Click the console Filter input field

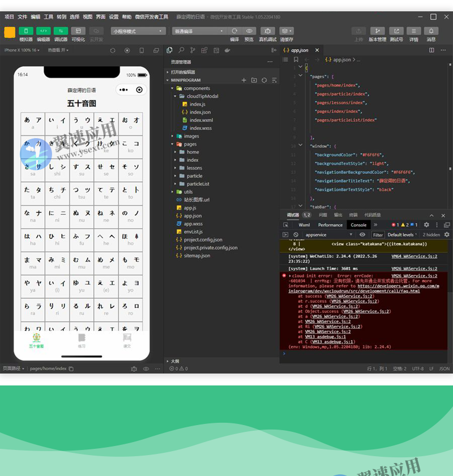click(x=378, y=234)
